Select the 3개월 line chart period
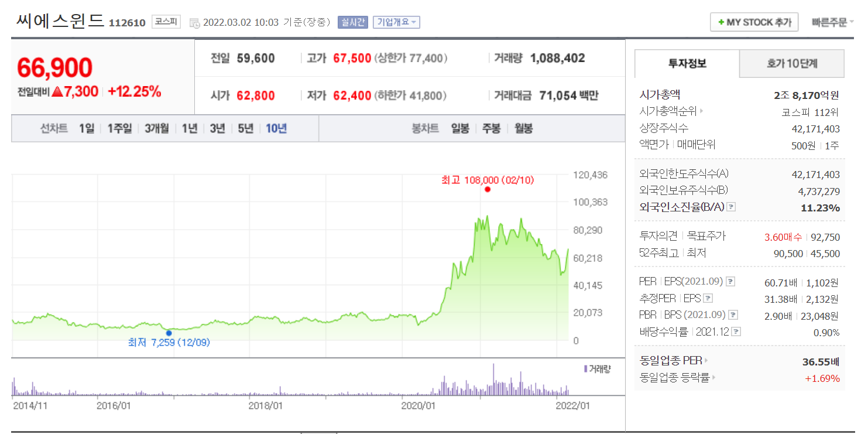 [157, 128]
